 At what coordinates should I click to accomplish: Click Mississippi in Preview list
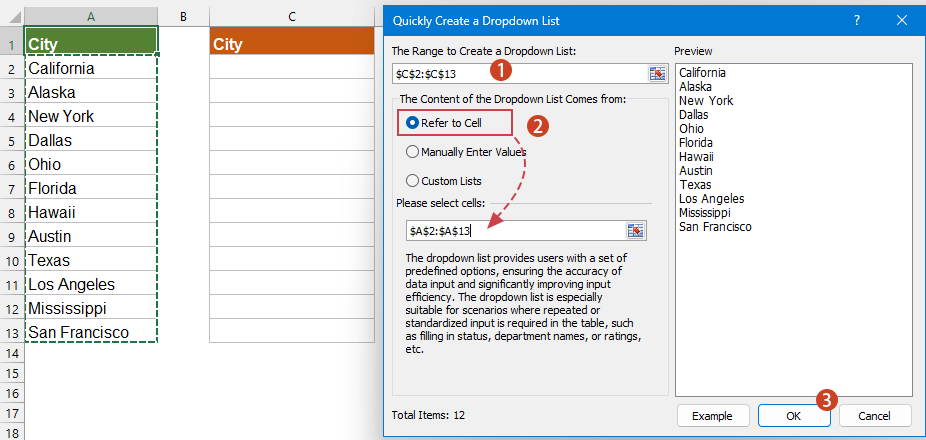tap(705, 213)
